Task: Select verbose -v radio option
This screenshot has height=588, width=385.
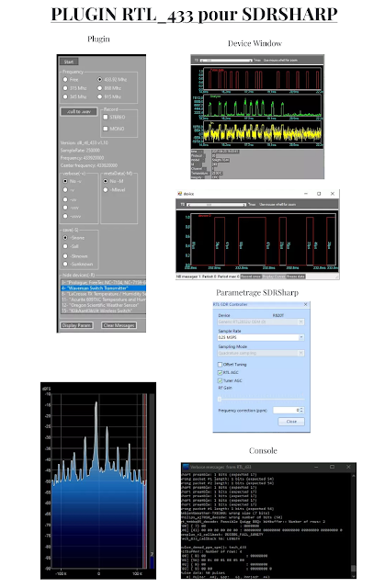Action: [x=65, y=190]
